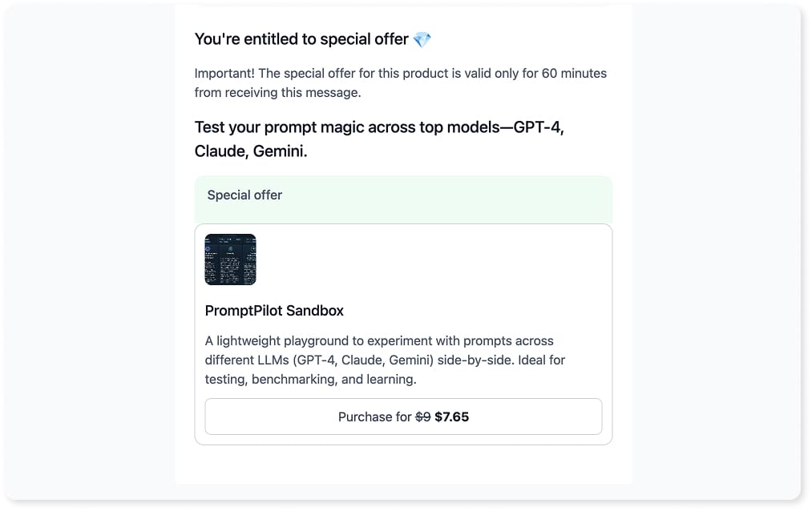
Task: Click the Purchase for $7.65 button
Action: [403, 416]
